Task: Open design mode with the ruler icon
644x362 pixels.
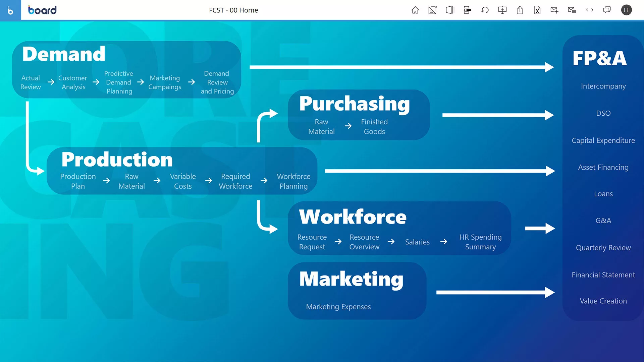Action: point(433,10)
